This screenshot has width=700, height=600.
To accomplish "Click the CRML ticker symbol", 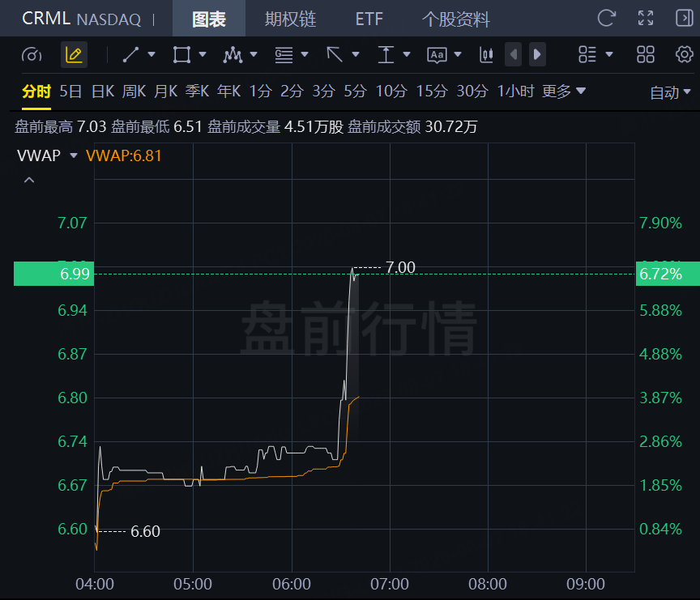I will tap(46, 19).
